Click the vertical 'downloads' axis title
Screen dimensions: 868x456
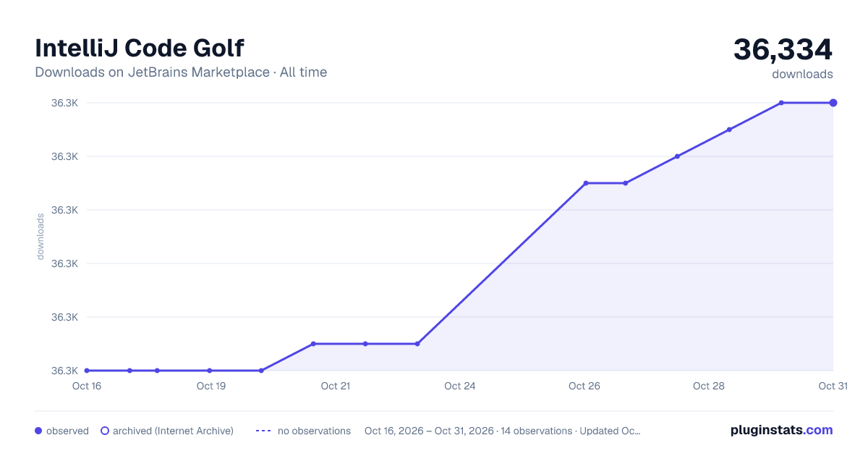[x=41, y=237]
